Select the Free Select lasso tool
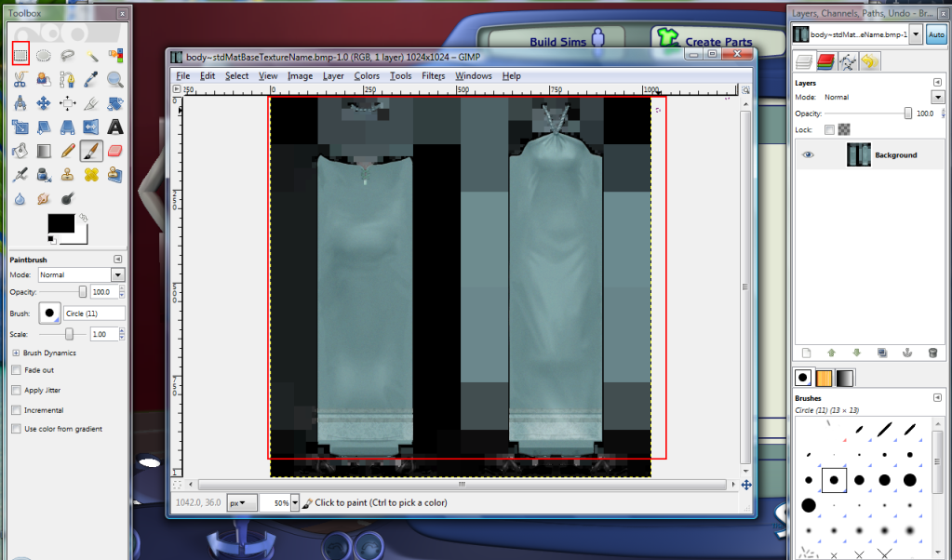 [67, 56]
